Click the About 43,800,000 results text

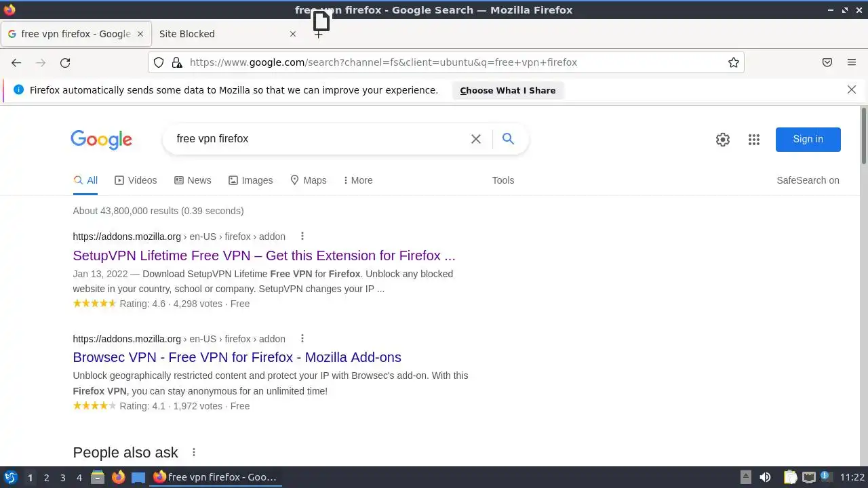(158, 211)
